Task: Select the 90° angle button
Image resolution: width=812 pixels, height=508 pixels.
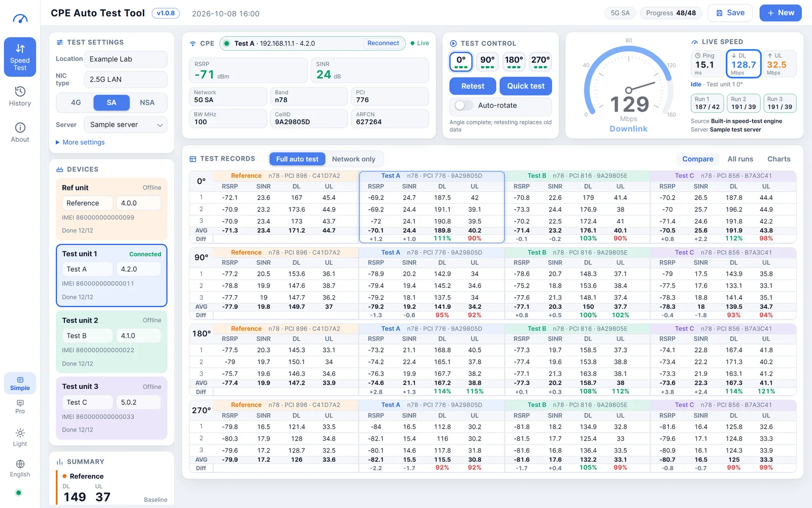Action: click(487, 62)
